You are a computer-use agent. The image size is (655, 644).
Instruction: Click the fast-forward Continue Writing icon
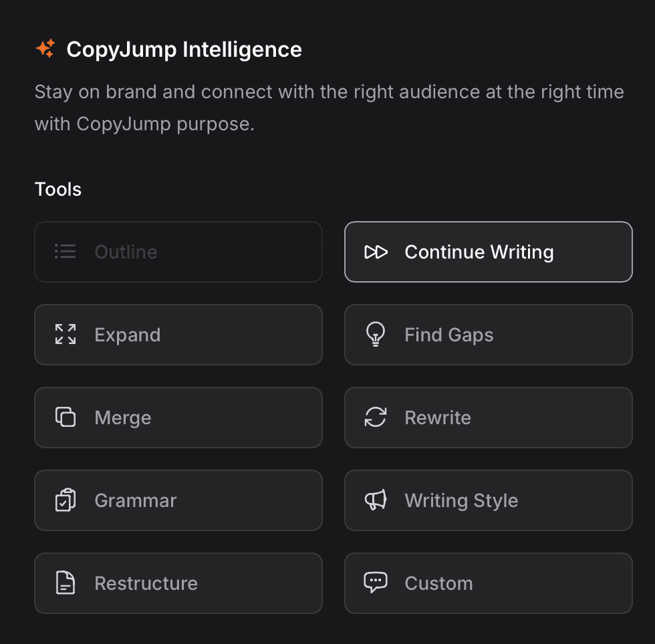376,252
